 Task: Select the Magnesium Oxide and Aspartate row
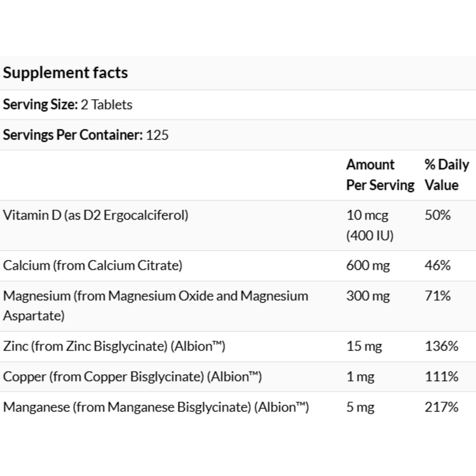tap(238, 306)
